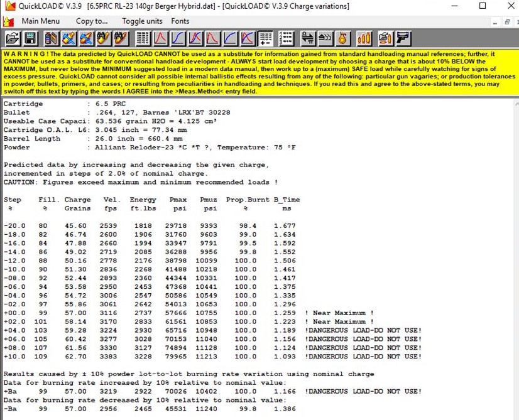The height and width of the screenshot is (420, 519).
Task: Click the Pmax column header
Action: tap(178, 200)
